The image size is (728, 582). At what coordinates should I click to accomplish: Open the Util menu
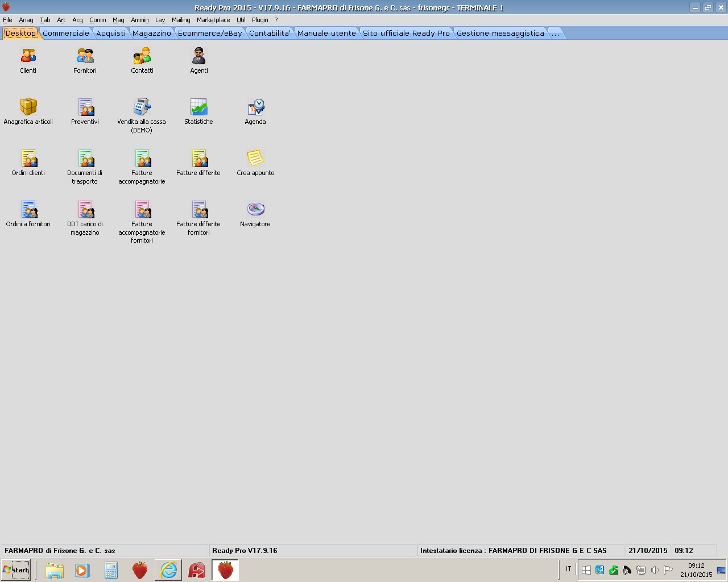tap(241, 20)
